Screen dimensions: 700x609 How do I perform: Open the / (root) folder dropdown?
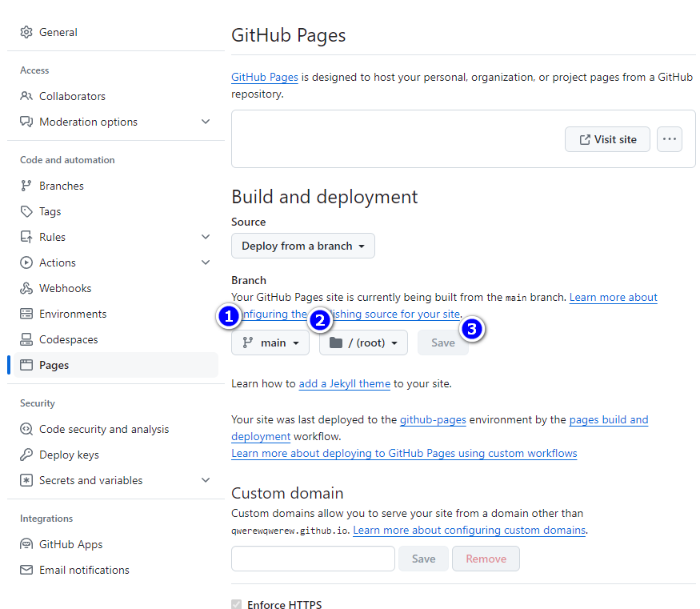(363, 343)
